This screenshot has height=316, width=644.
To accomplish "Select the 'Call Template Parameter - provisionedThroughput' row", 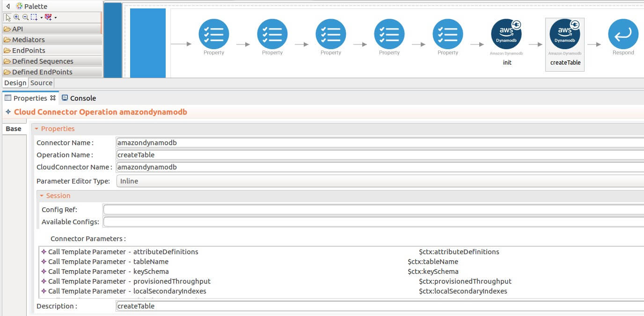I will pyautogui.click(x=342, y=281).
